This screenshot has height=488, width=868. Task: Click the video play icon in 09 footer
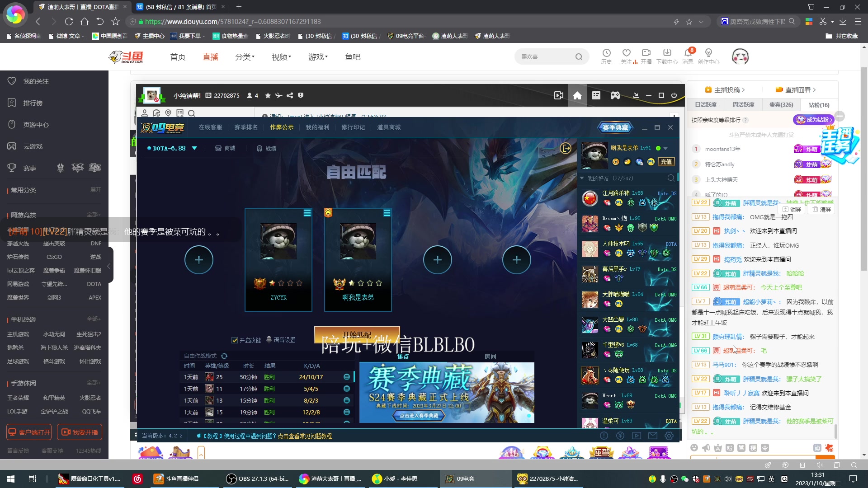click(x=637, y=436)
